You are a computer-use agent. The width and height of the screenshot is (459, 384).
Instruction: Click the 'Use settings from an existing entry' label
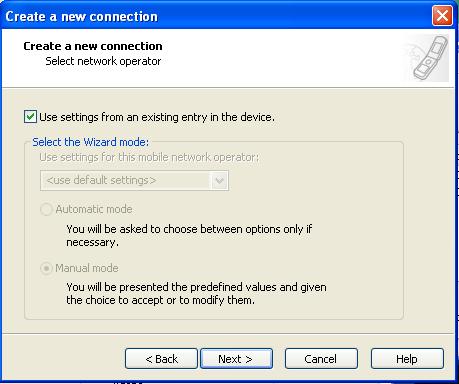(x=157, y=117)
